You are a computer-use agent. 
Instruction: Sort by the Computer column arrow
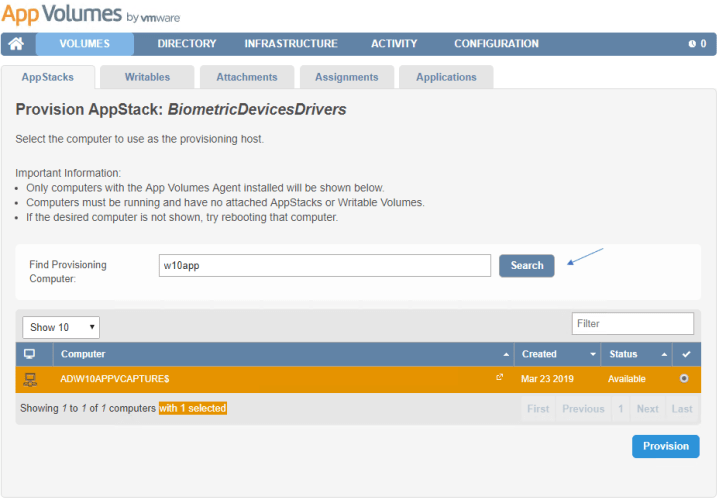505,355
